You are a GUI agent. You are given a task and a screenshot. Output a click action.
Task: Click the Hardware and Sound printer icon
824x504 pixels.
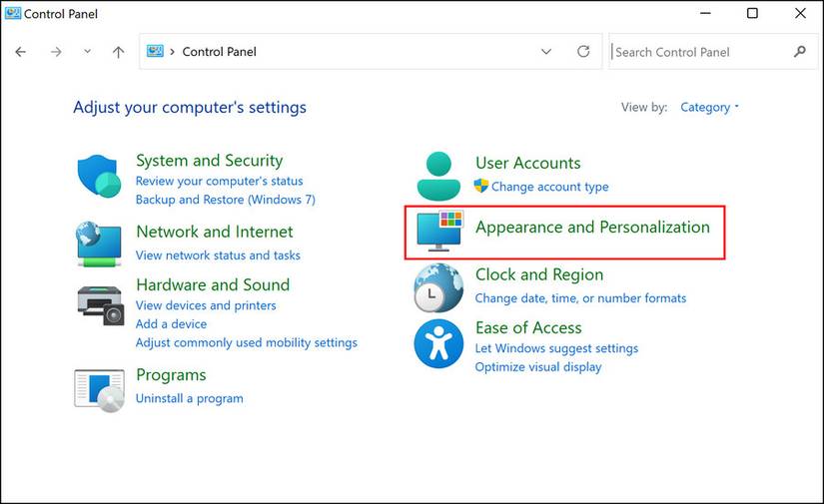point(99,303)
